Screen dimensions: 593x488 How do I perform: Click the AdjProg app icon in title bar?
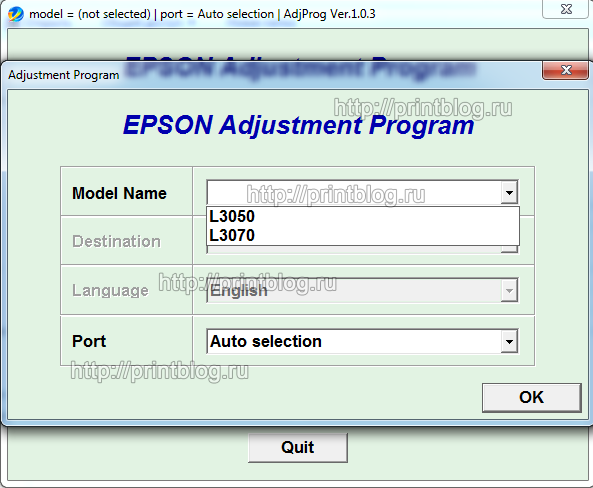tap(16, 14)
